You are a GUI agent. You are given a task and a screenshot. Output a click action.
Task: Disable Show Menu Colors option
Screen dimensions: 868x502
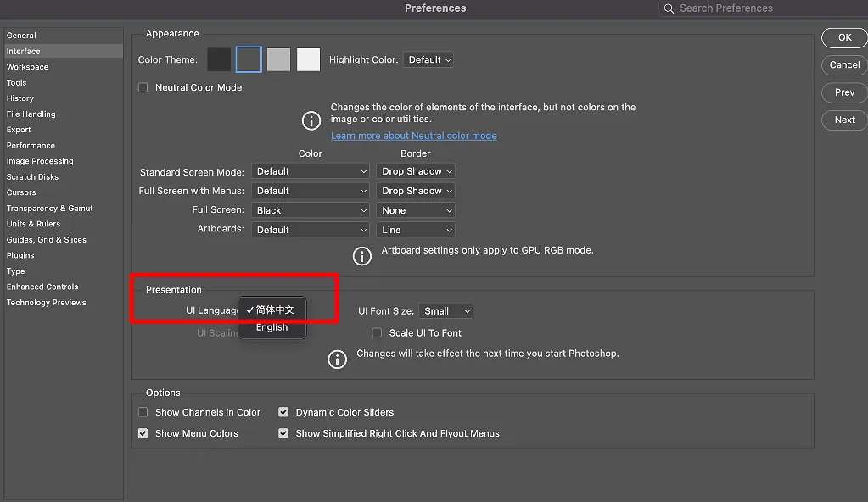143,433
